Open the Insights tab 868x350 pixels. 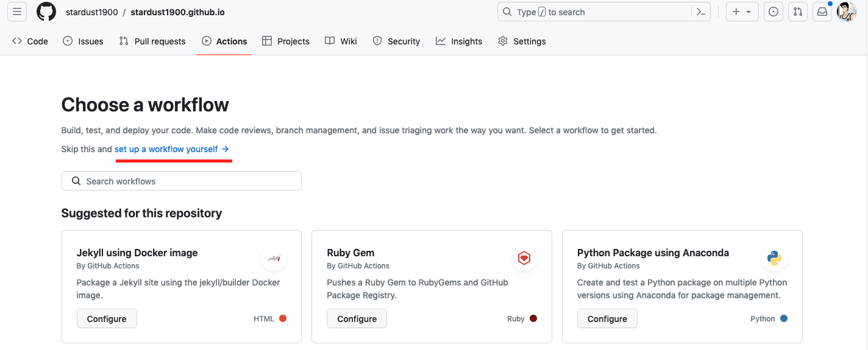459,41
